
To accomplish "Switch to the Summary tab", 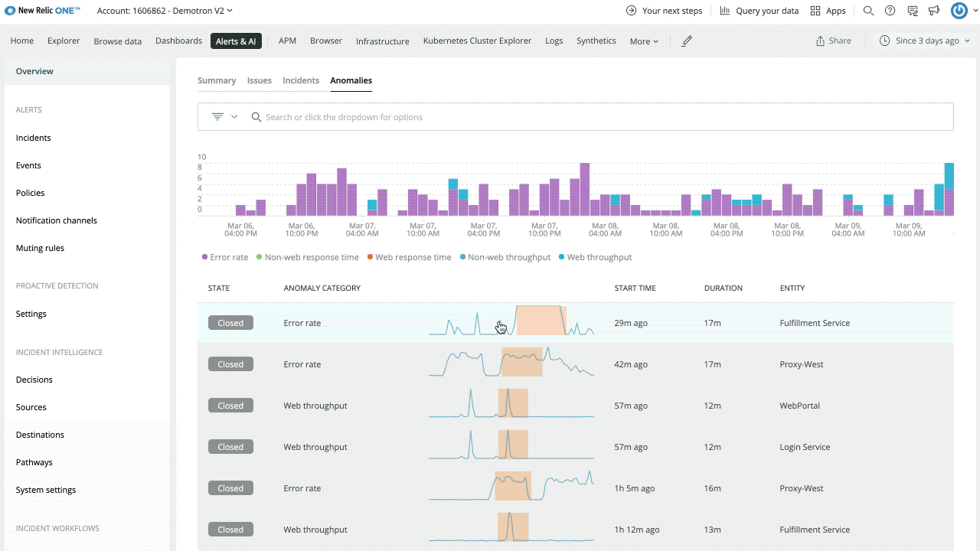I will (217, 80).
